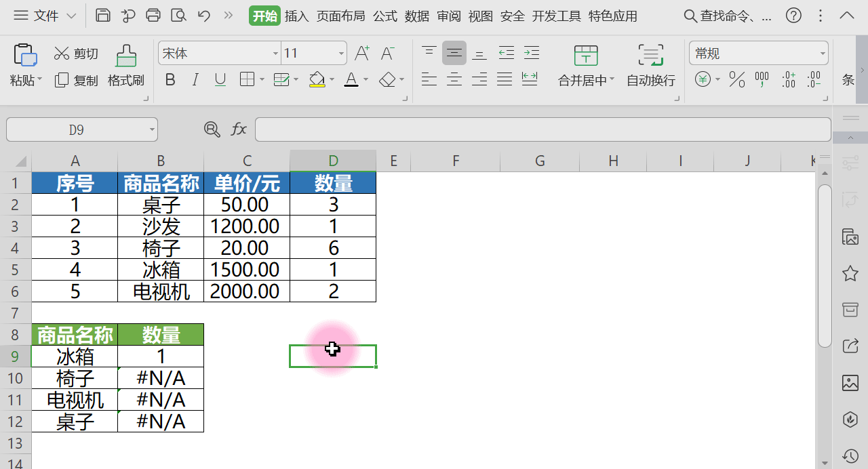
Task: Click the 剪切 cut icon
Action: coord(75,54)
